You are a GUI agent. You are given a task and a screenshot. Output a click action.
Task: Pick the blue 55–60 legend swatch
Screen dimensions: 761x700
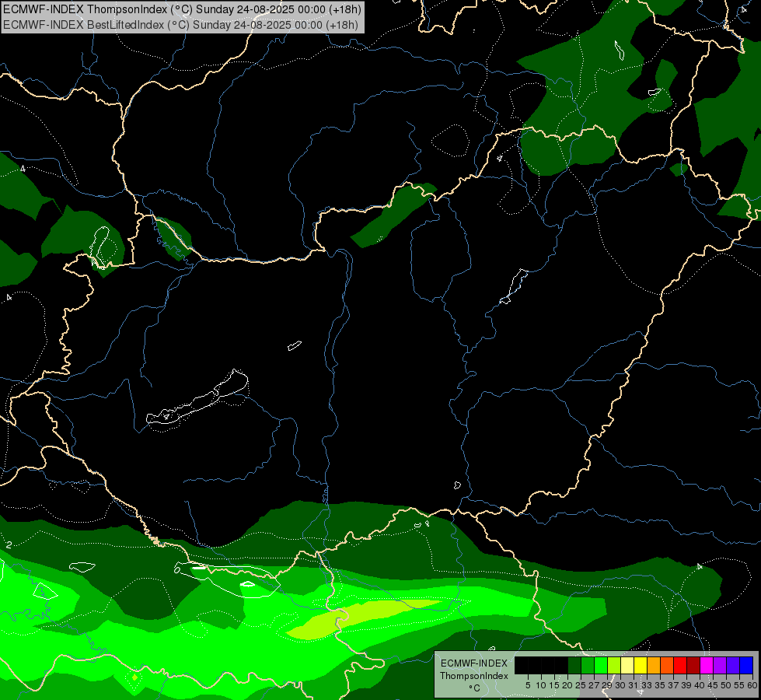coord(746,665)
